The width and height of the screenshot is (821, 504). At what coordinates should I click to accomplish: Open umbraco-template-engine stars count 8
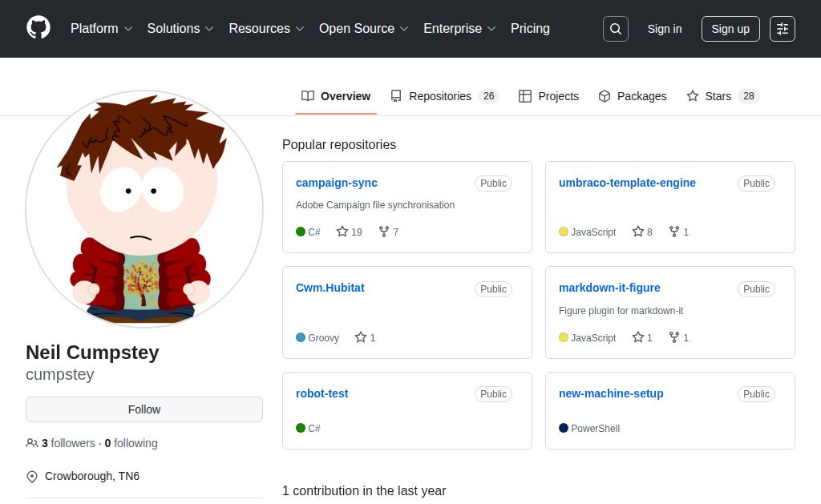point(642,232)
